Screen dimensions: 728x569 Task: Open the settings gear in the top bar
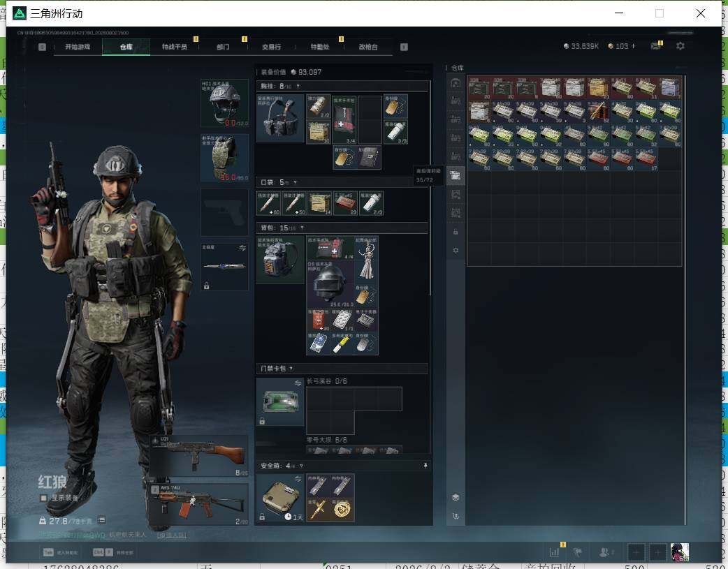pos(680,46)
